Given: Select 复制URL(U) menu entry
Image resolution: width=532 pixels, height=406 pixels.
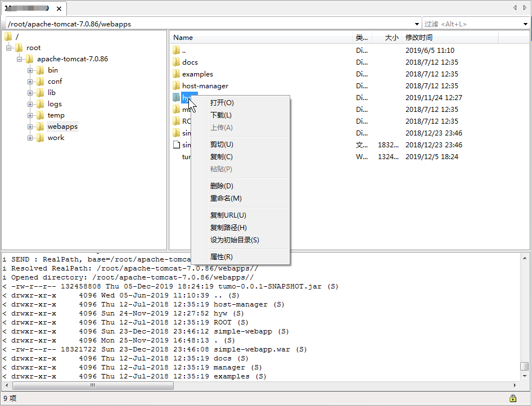Looking at the screenshot, I should [228, 215].
